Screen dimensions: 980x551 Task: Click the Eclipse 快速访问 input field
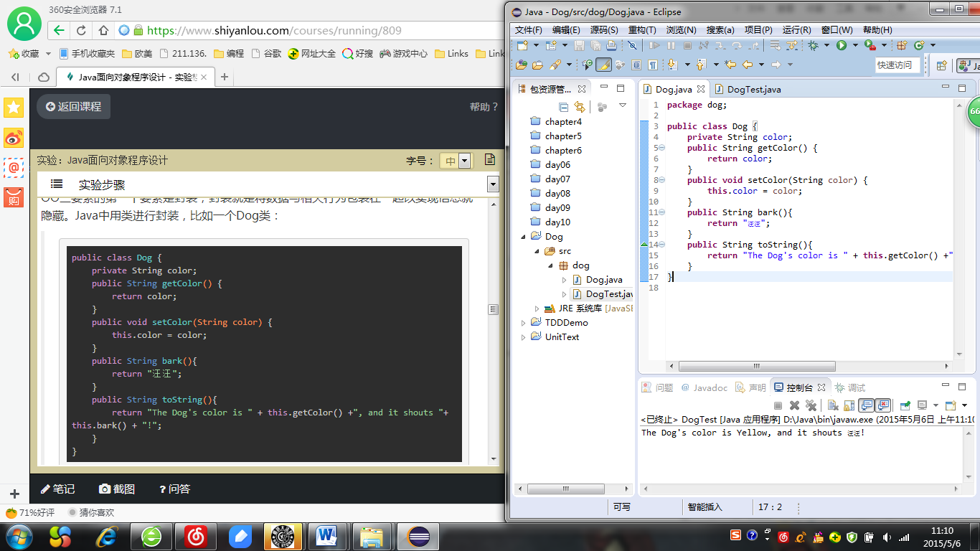tap(897, 65)
